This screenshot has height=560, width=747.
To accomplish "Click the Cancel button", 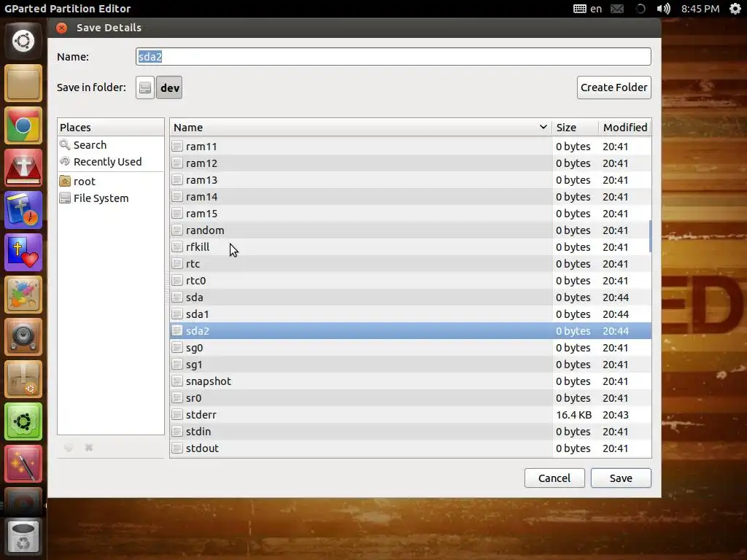I will point(554,478).
